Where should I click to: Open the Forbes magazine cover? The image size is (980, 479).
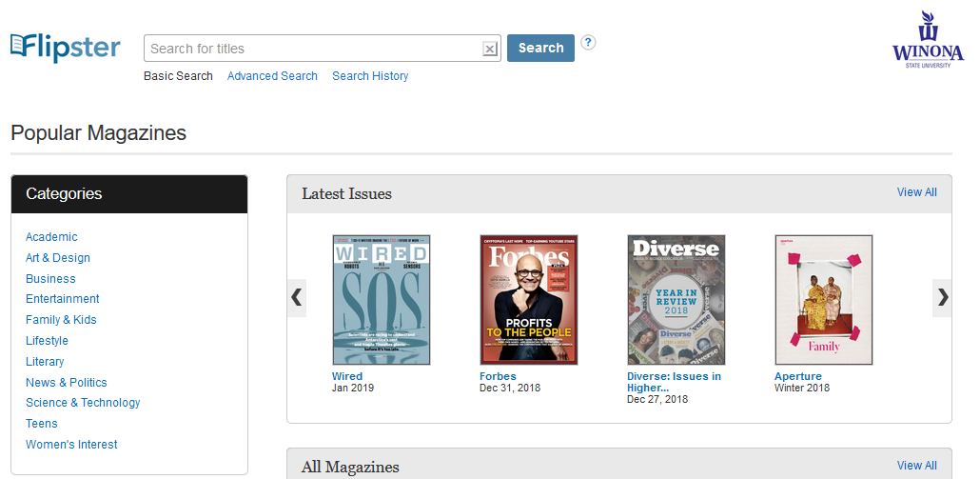(x=529, y=300)
